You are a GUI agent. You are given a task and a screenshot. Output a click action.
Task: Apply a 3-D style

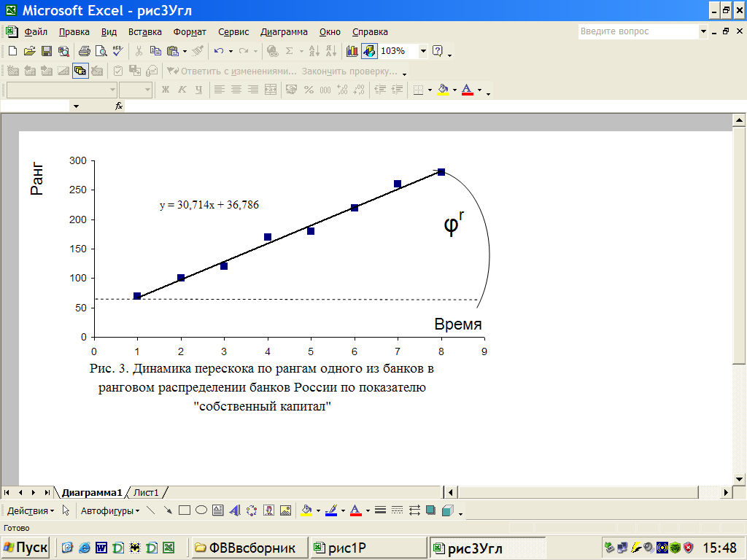click(x=447, y=510)
